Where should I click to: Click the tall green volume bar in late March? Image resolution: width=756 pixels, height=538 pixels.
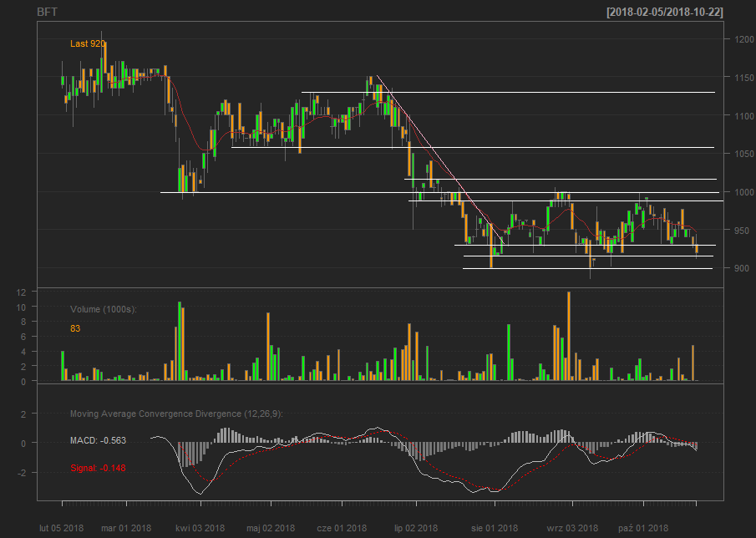(180, 342)
